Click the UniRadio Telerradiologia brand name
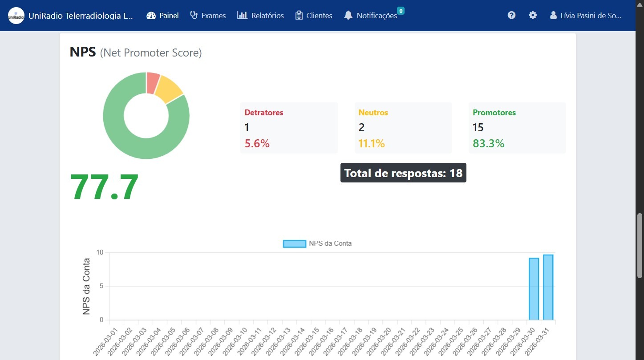Viewport: 644px width, 360px height. (x=81, y=16)
